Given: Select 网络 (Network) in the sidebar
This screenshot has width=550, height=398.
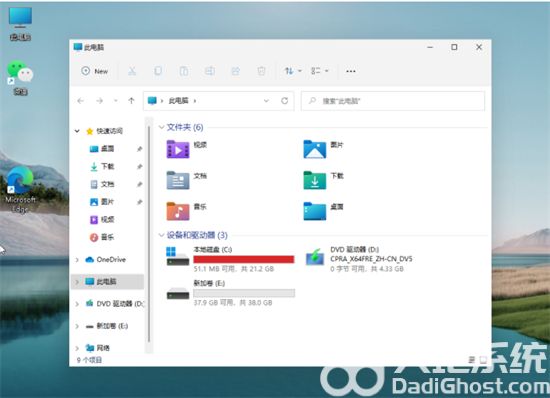Looking at the screenshot, I should pos(103,348).
